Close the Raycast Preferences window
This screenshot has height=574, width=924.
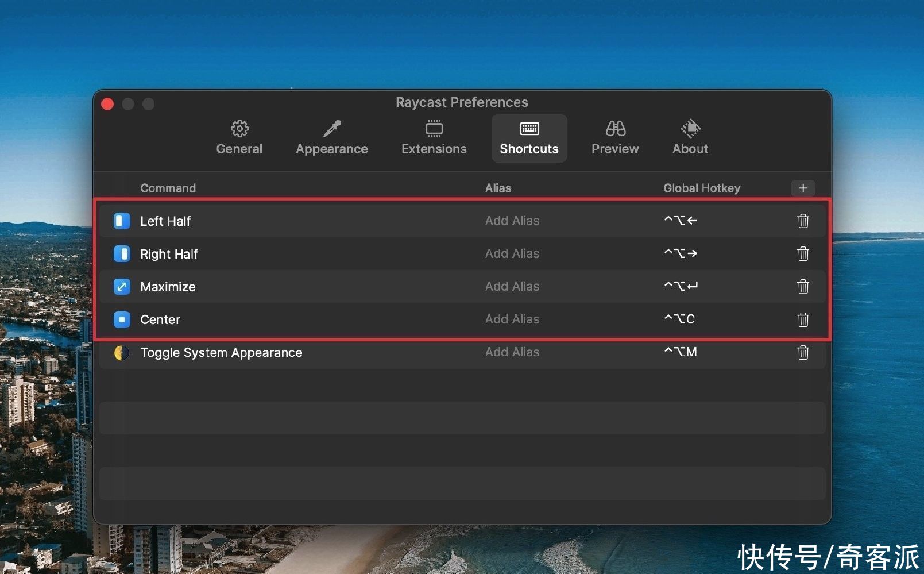coord(107,104)
